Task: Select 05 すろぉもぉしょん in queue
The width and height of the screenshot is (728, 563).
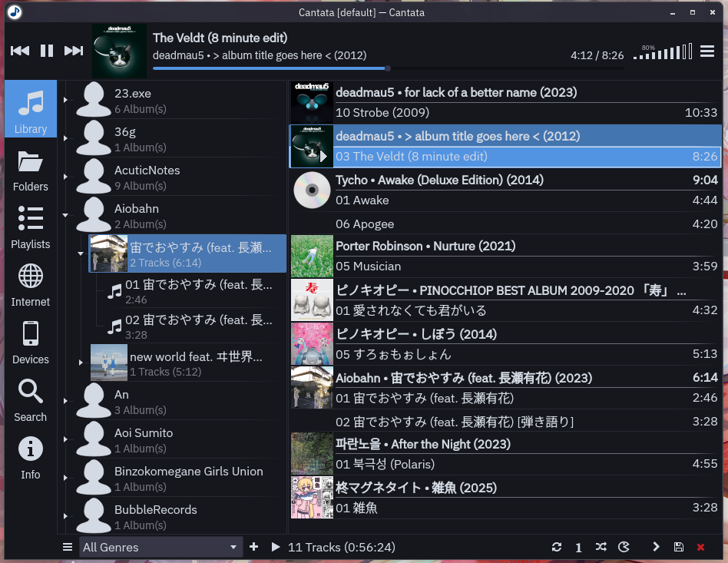Action: point(527,354)
